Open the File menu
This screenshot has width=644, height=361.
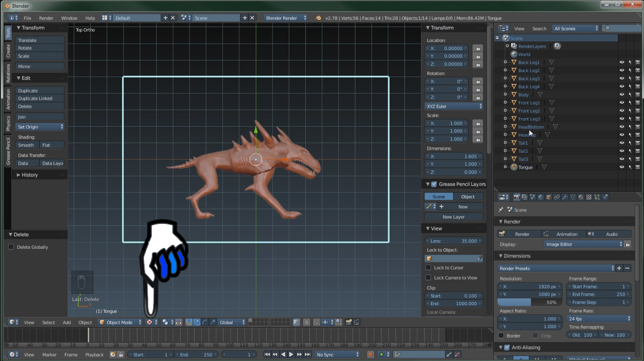coord(27,18)
